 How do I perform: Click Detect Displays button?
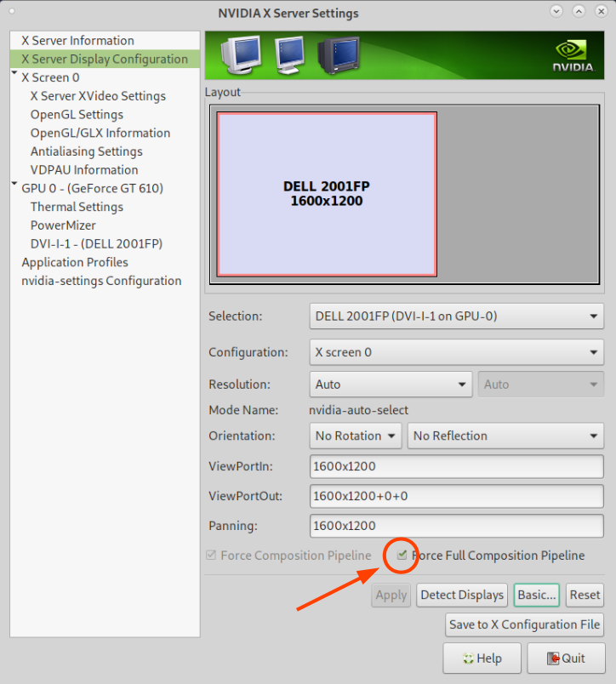coord(462,595)
